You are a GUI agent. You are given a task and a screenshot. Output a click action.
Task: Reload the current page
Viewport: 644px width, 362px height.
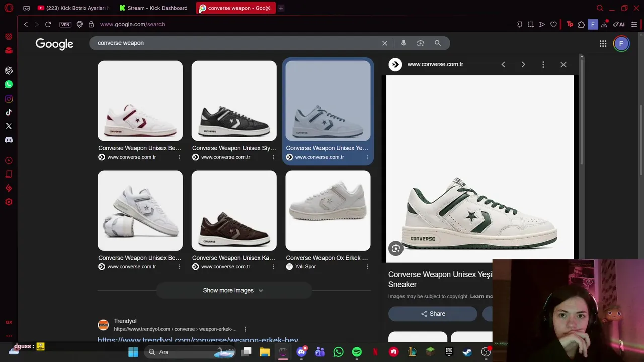[x=48, y=24]
